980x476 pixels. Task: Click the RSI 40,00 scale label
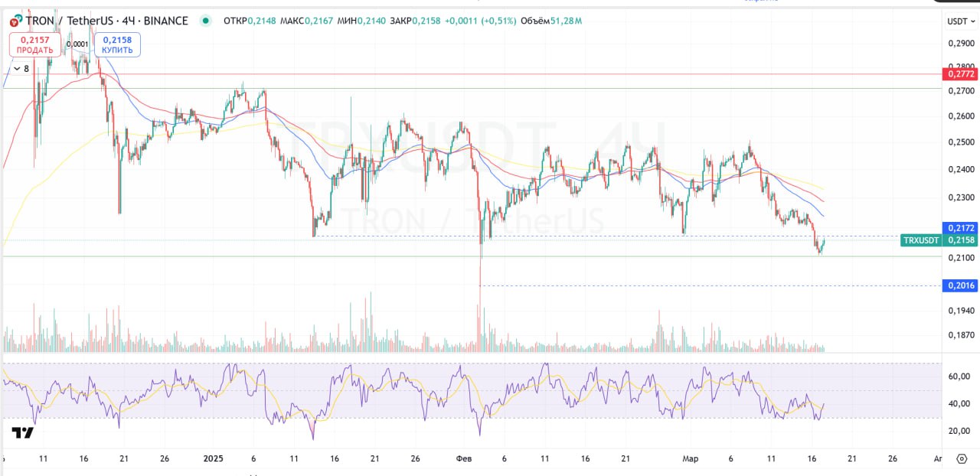click(x=959, y=404)
